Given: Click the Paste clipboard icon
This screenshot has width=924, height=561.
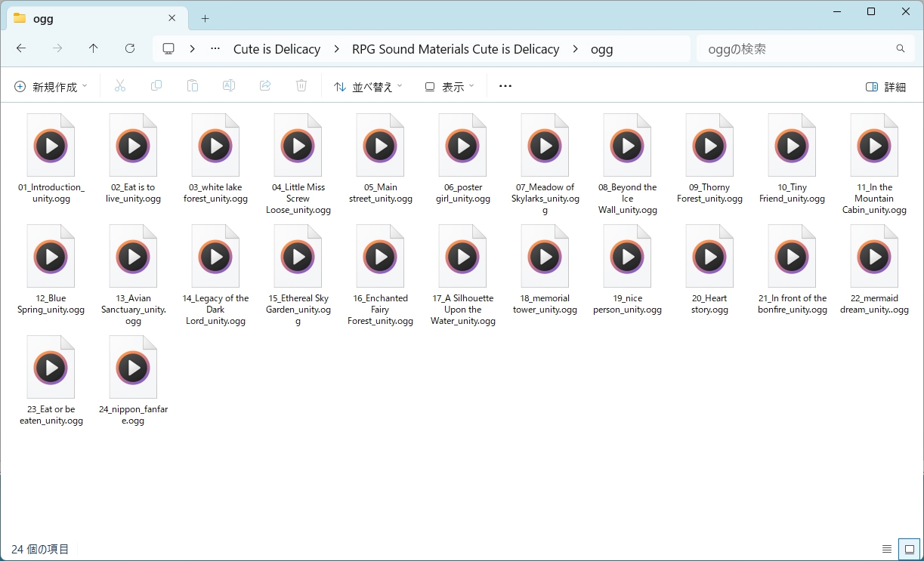Looking at the screenshot, I should (193, 87).
